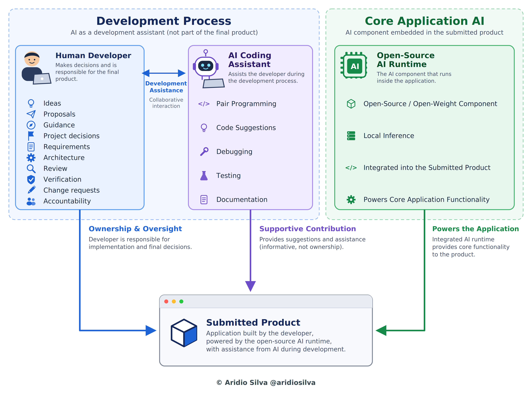Click the wrench icon beside Debugging
The width and height of the screenshot is (532, 397).
(204, 152)
